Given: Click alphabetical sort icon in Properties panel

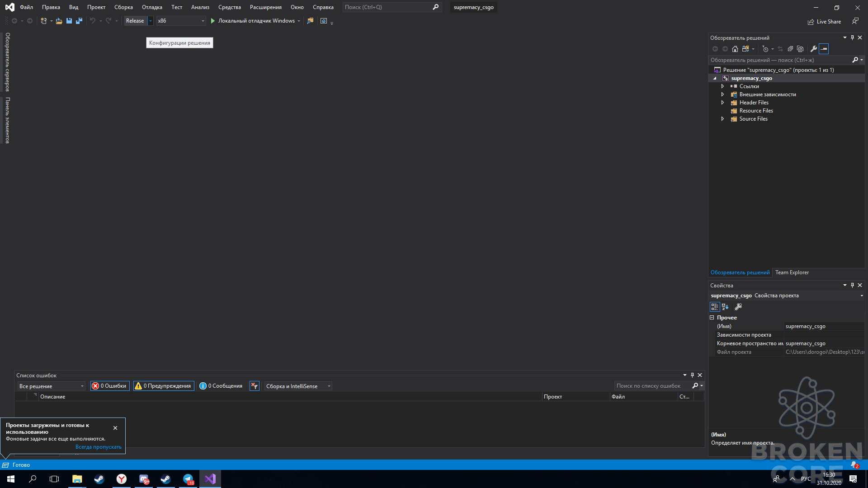Looking at the screenshot, I should point(725,307).
